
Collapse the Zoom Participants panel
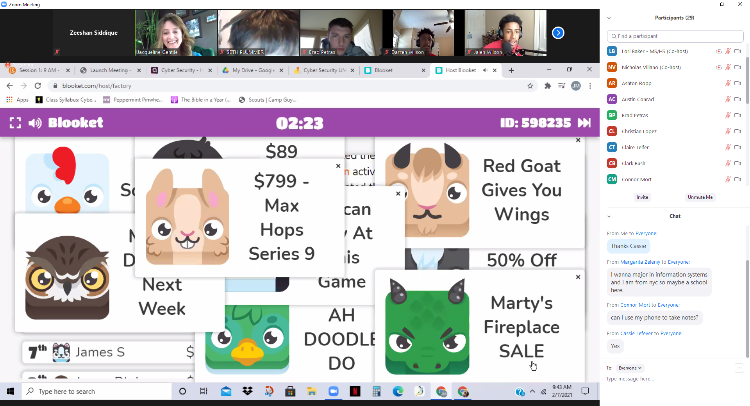[609, 18]
